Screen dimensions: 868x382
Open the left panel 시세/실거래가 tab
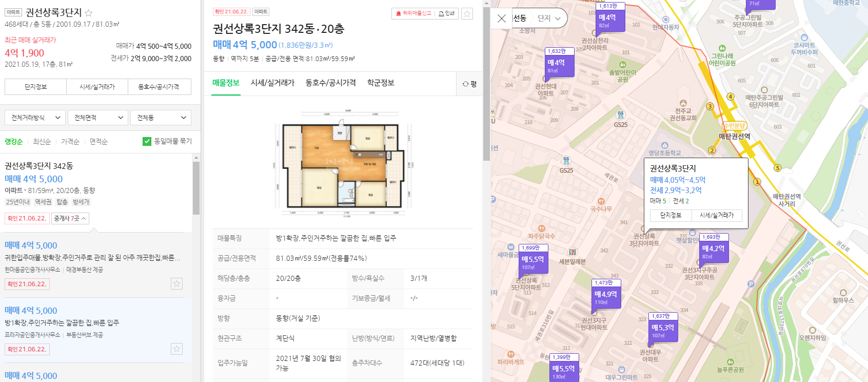pos(97,87)
